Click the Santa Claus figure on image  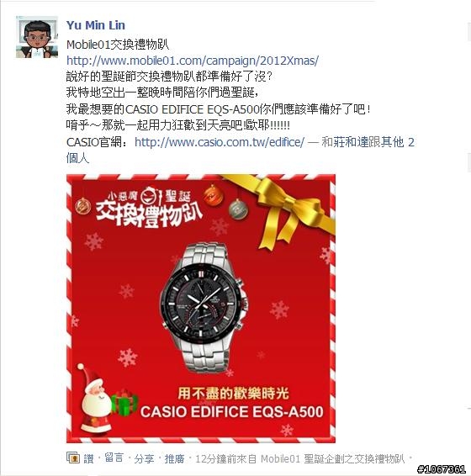coord(96,399)
